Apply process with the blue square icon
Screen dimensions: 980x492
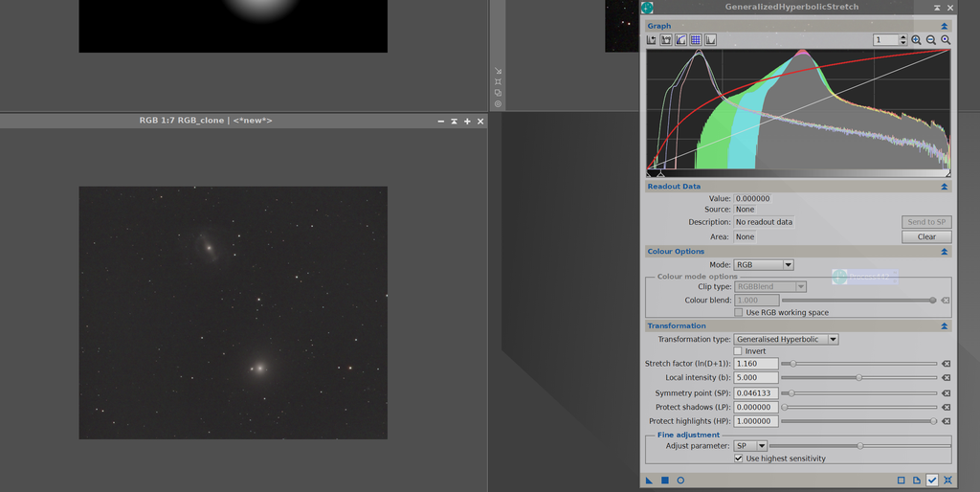pos(665,481)
